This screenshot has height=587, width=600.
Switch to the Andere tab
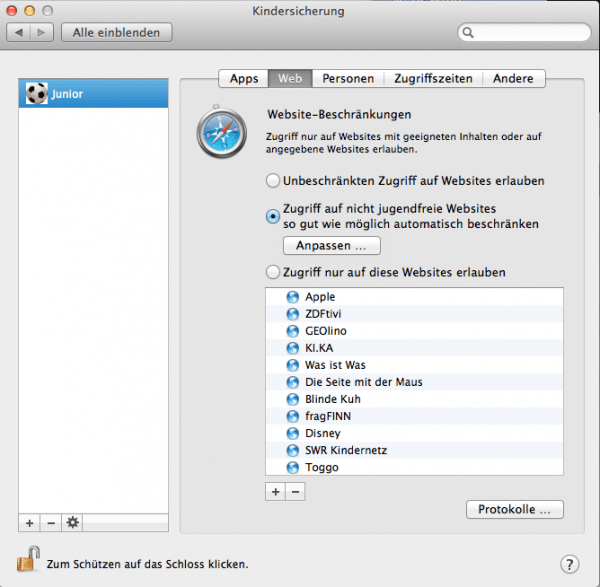click(513, 78)
